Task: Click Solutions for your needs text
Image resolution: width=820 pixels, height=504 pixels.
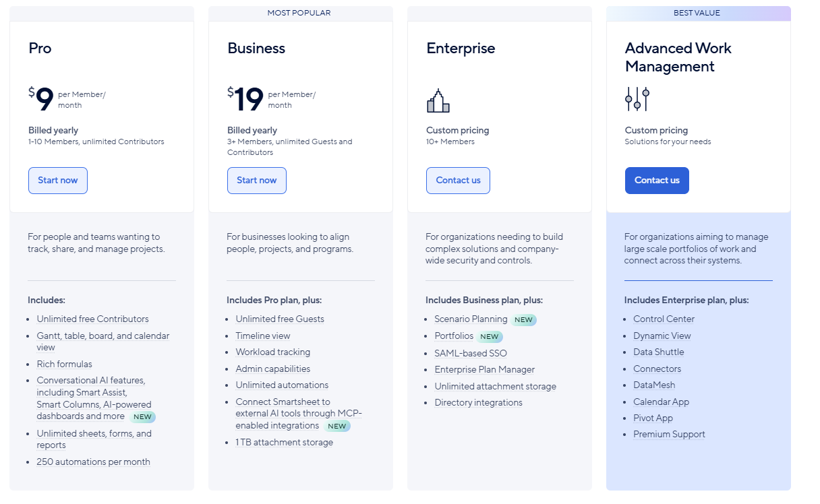Action: click(x=668, y=142)
